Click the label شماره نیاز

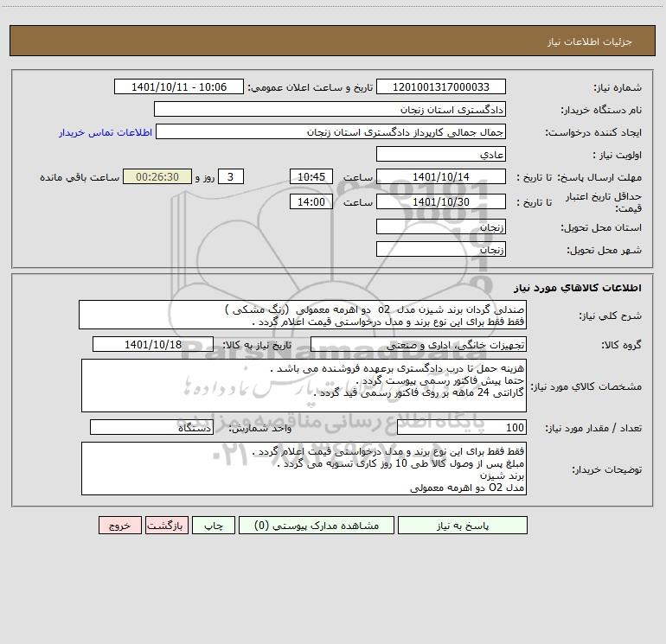[618, 87]
